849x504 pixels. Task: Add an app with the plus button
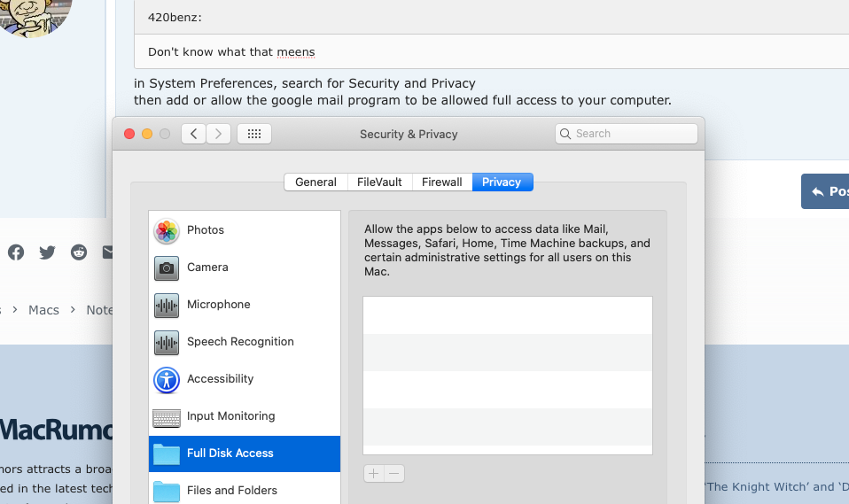pos(374,474)
